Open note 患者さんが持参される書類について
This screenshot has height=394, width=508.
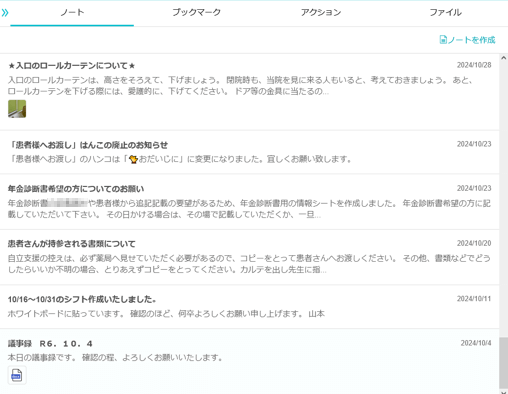[72, 244]
